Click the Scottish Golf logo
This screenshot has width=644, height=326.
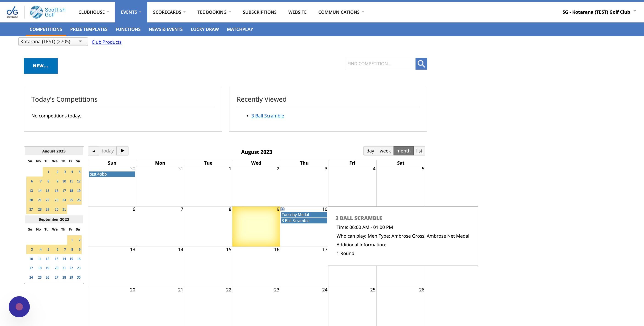48,12
